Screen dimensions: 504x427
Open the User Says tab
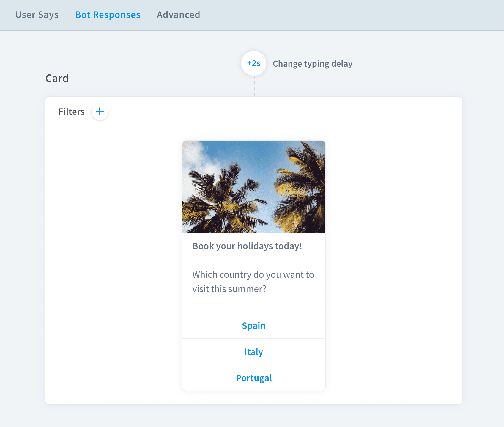(37, 15)
